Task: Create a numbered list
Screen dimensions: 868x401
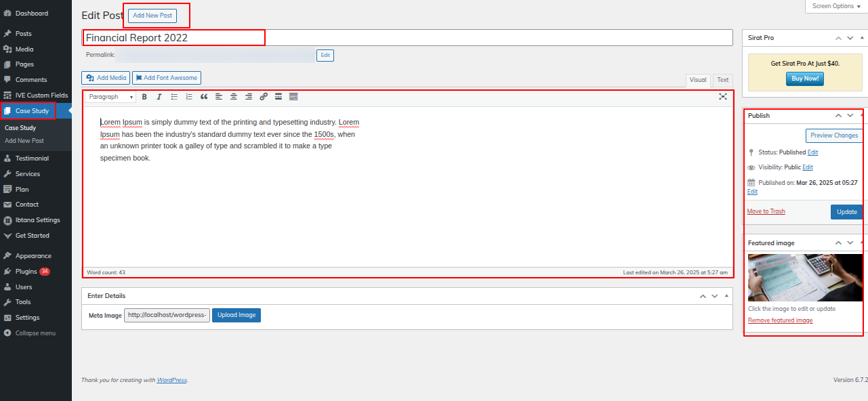Action: [x=189, y=97]
